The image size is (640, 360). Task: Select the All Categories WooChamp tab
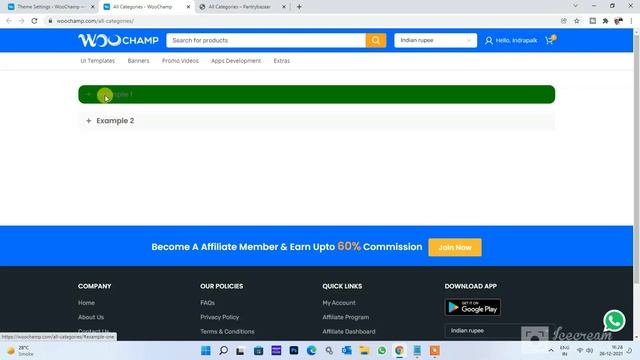coord(142,7)
